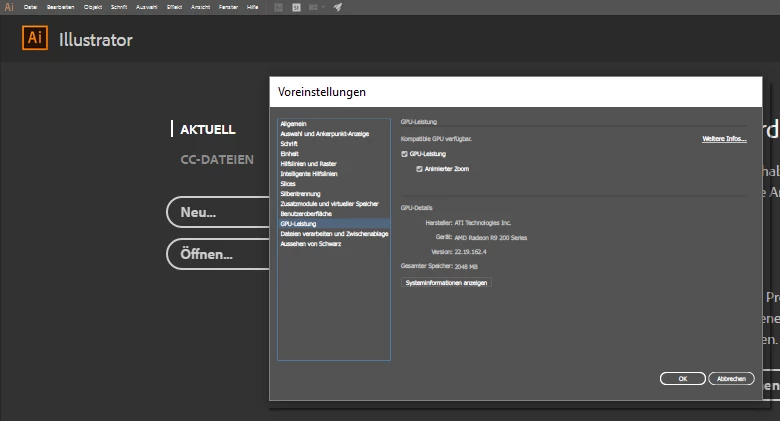Select GPU-Leistung in preferences list
780x421 pixels.
[x=334, y=223]
